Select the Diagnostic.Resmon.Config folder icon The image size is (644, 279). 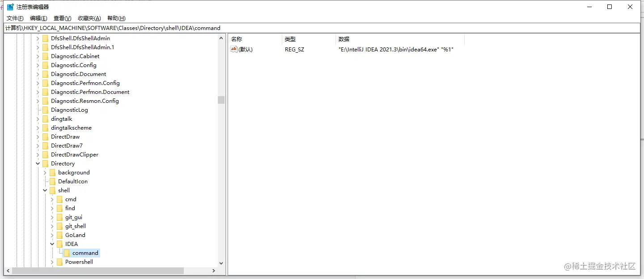tap(45, 101)
